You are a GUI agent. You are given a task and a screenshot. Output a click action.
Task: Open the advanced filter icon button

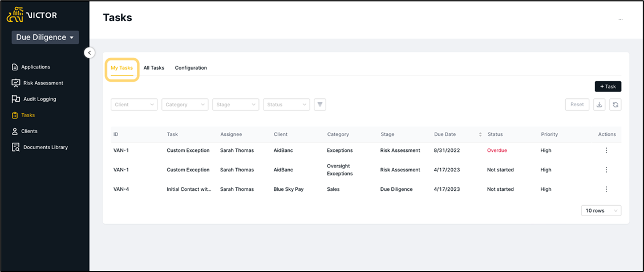pyautogui.click(x=320, y=105)
